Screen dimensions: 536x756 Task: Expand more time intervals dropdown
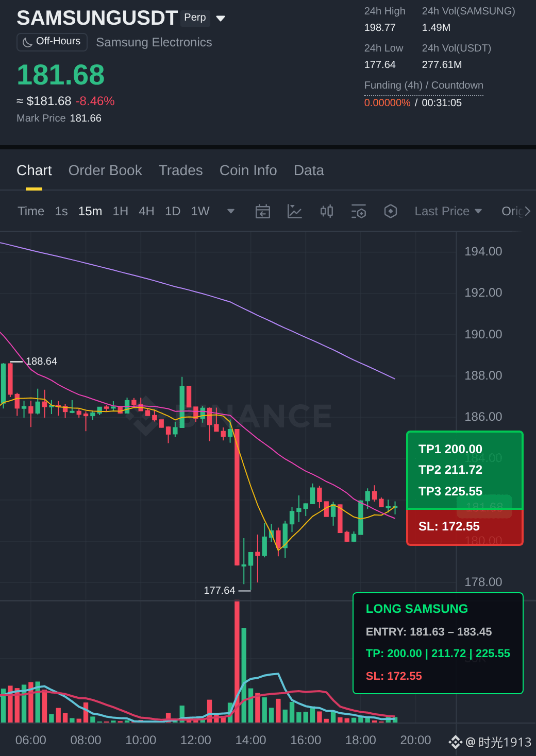231,211
